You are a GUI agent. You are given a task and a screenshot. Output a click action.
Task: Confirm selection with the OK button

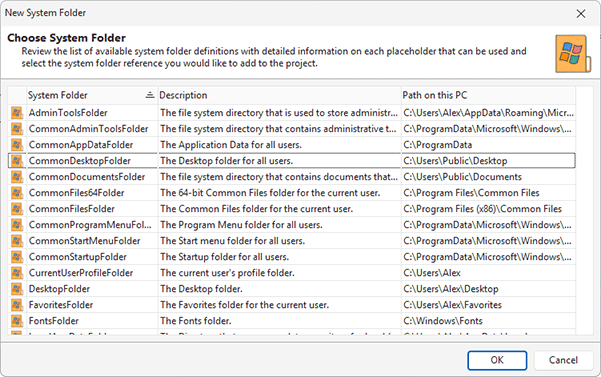click(497, 361)
